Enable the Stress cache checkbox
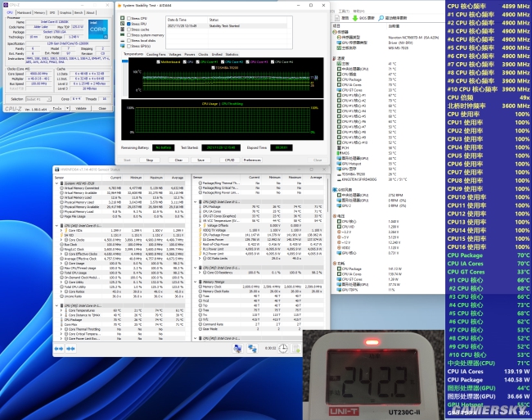Screen dimensions: 532x420 coord(129,29)
